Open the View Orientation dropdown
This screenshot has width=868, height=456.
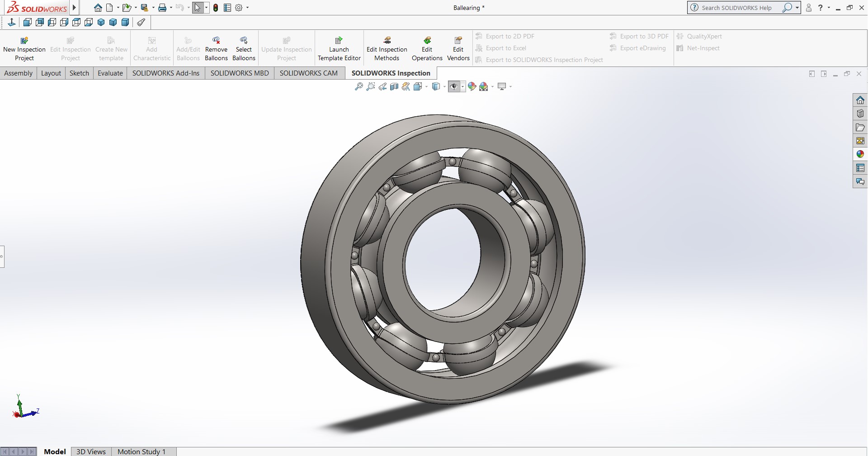point(426,86)
